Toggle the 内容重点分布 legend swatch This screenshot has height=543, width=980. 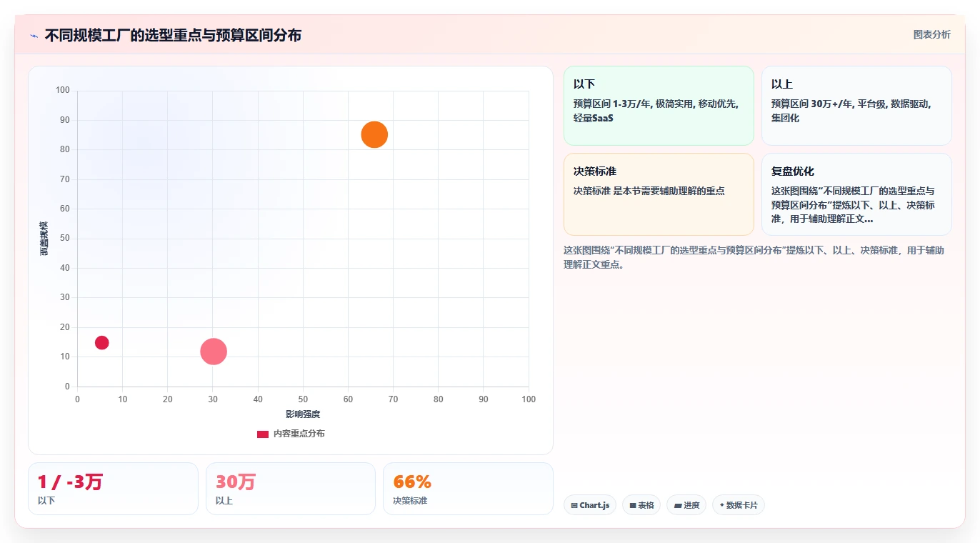pyautogui.click(x=263, y=434)
